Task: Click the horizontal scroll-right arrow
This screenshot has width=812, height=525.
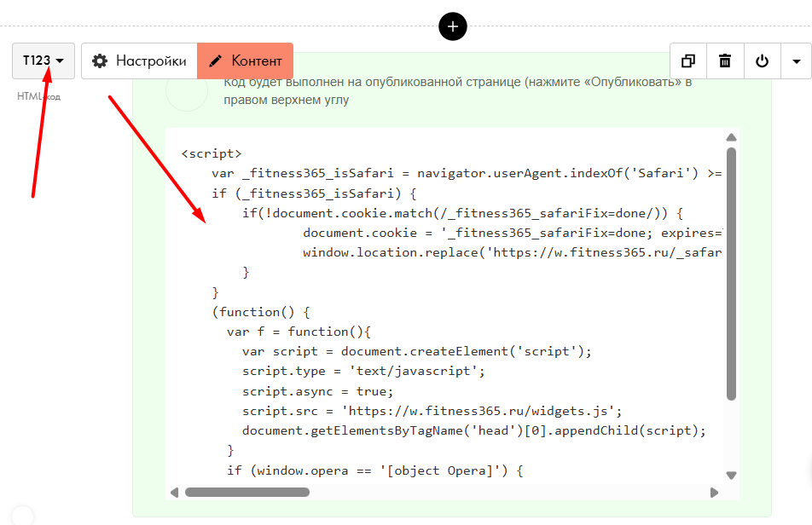Action: tap(714, 493)
